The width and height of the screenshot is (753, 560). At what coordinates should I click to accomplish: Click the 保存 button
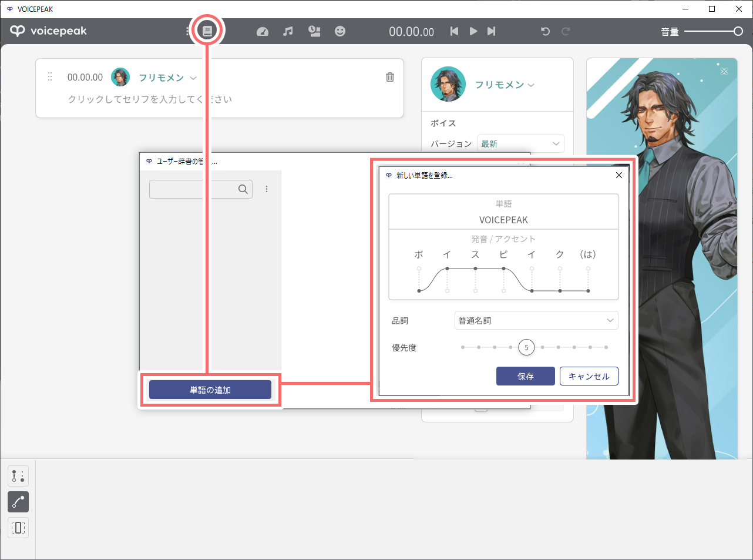click(x=526, y=376)
